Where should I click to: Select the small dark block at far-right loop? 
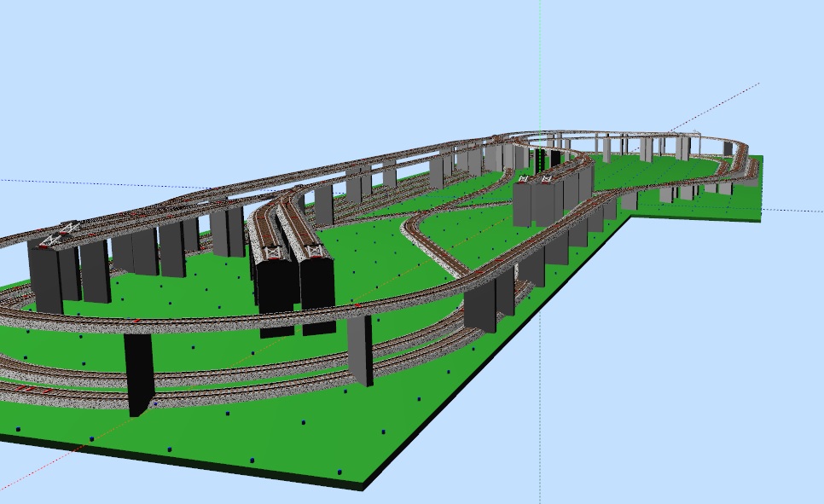[x=728, y=148]
